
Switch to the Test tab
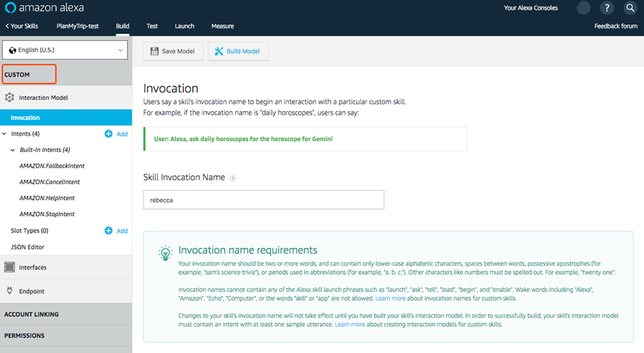152,26
